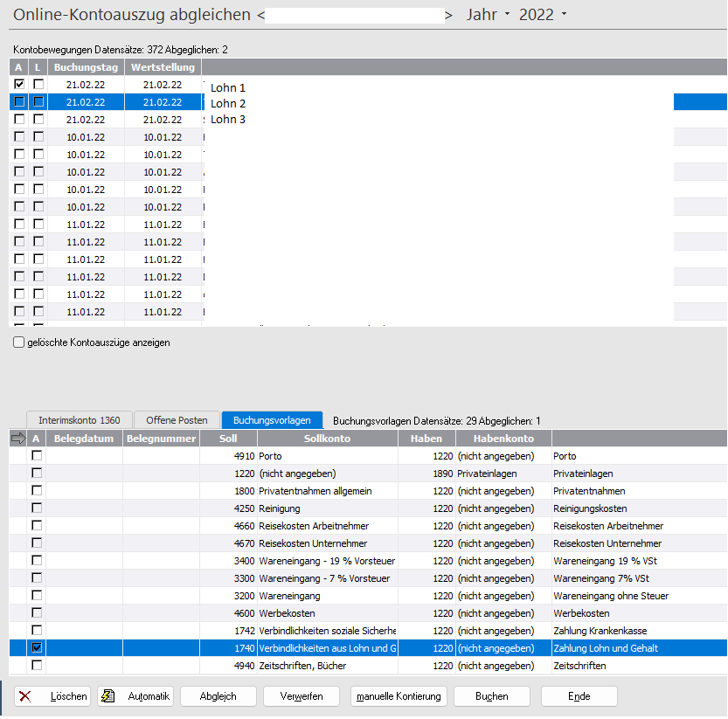Image resolution: width=728 pixels, height=719 pixels.
Task: Click the 4600 Soll value for Werbekosten
Action: (x=245, y=613)
